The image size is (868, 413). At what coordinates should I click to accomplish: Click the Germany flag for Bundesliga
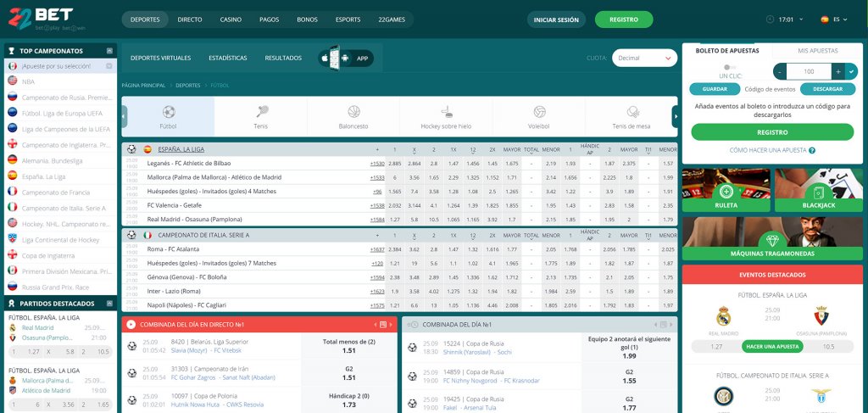(x=12, y=160)
